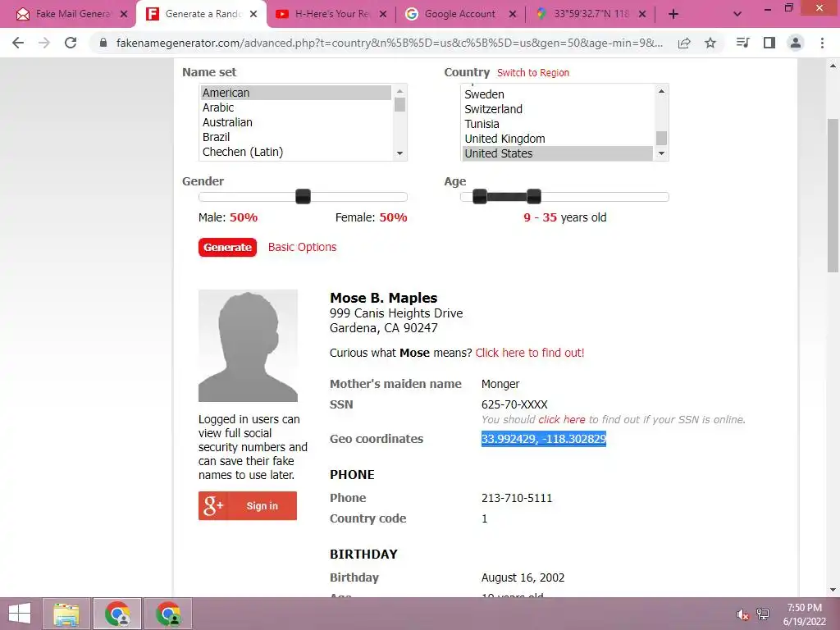This screenshot has width=840, height=630.
Task: Click the gray profile silhouette image
Action: (248, 345)
